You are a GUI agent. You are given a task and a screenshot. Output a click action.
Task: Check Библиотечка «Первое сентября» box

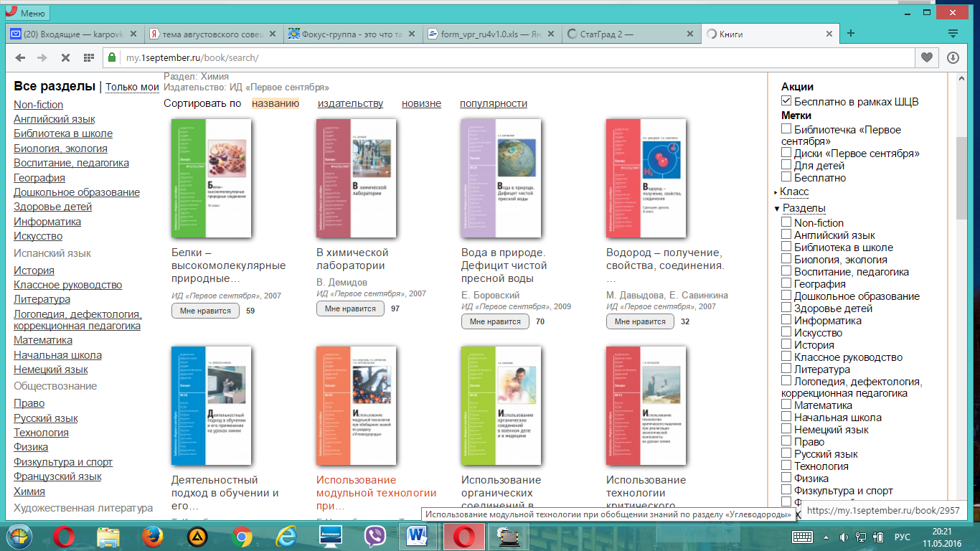coord(786,129)
